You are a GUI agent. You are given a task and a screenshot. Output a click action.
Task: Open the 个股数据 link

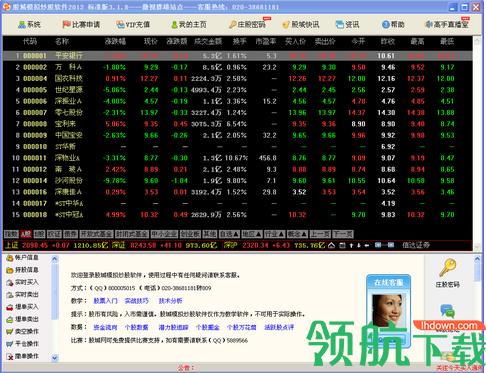137,327
